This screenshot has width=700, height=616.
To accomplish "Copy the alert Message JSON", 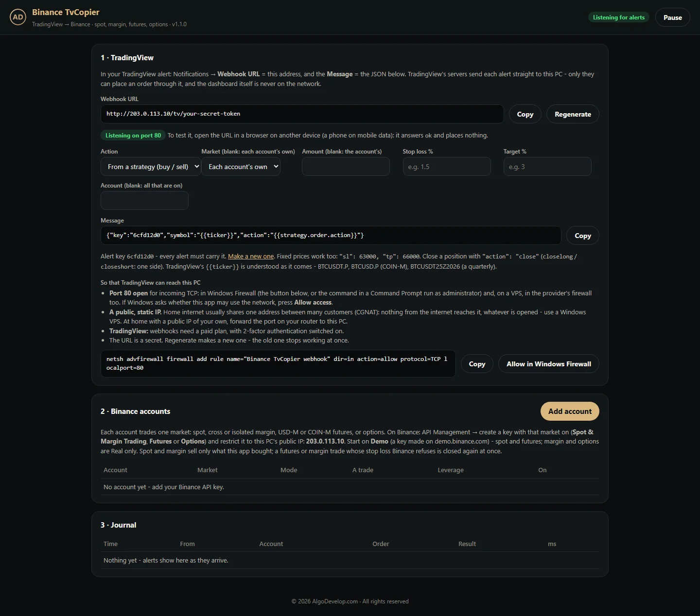I will (x=583, y=236).
